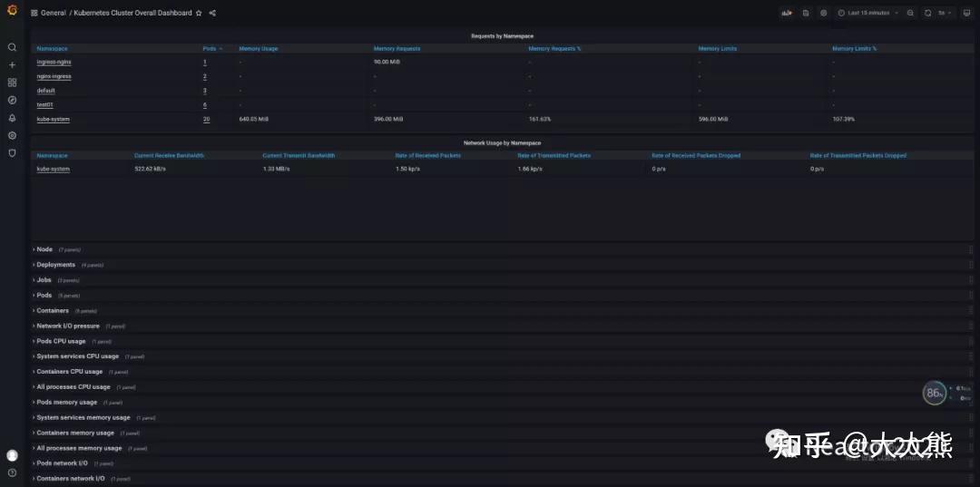Expand the Deployments row
The image size is (980, 487).
coord(55,265)
